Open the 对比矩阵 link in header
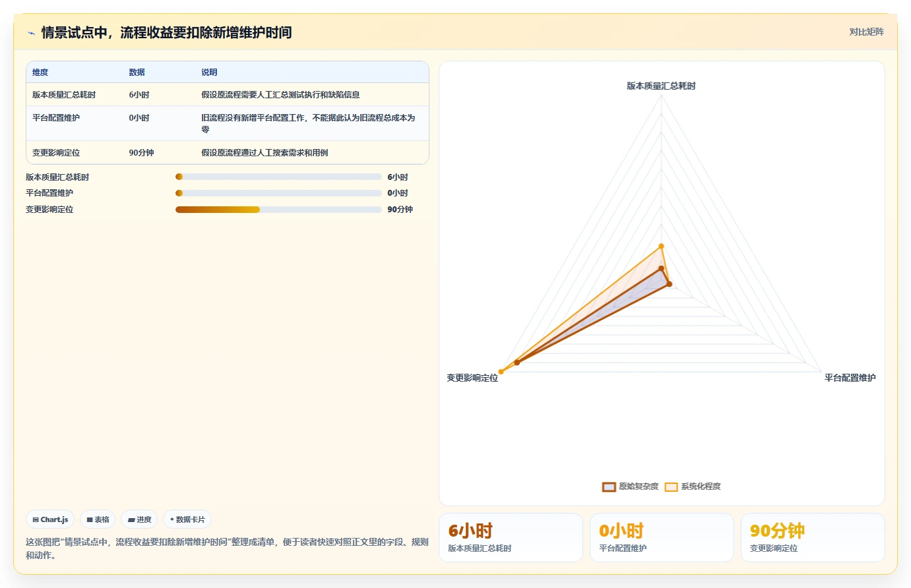Viewport: 911px width, 588px height. tap(866, 32)
